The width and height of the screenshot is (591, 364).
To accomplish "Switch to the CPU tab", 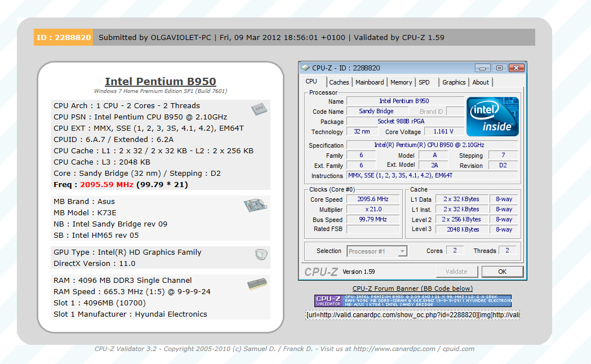I will [312, 81].
